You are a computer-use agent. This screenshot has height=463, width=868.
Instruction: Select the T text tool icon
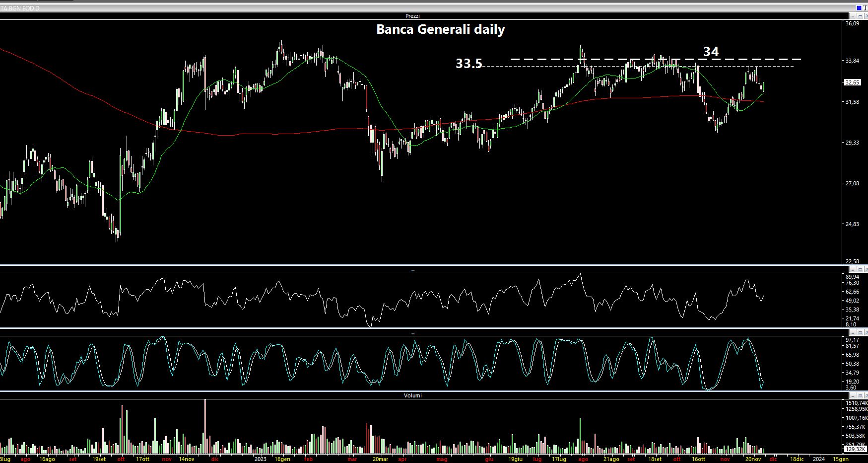[865, 8]
